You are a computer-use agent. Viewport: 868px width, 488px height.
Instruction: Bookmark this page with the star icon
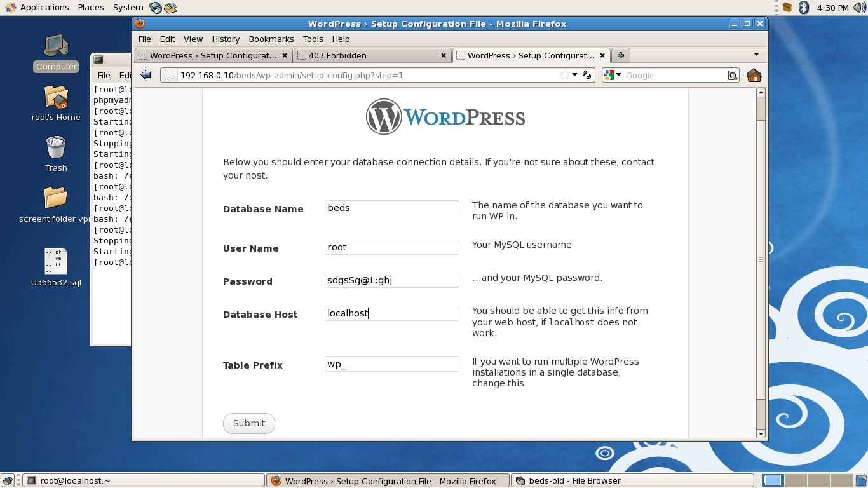(564, 75)
